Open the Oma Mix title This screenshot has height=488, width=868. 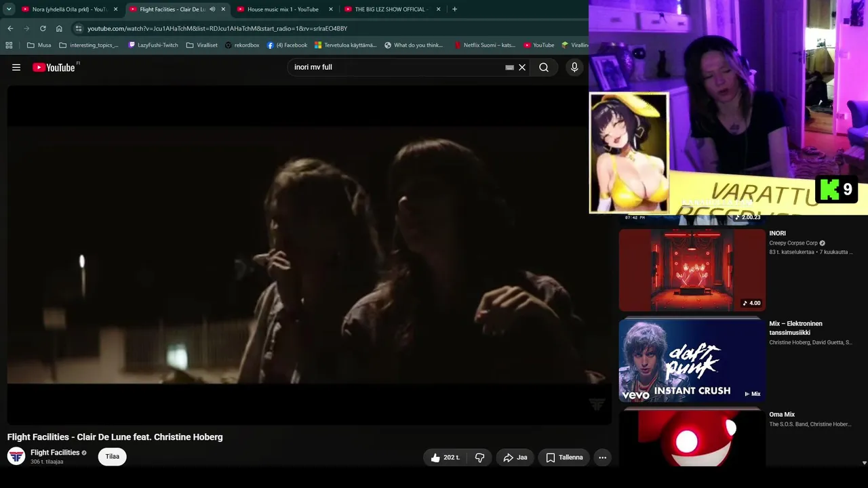(782, 415)
